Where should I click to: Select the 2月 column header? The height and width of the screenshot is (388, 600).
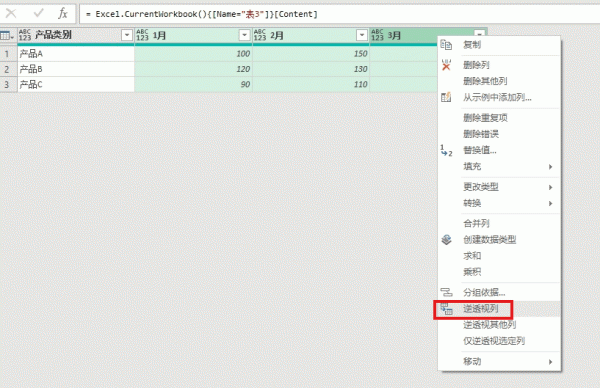tap(311, 35)
